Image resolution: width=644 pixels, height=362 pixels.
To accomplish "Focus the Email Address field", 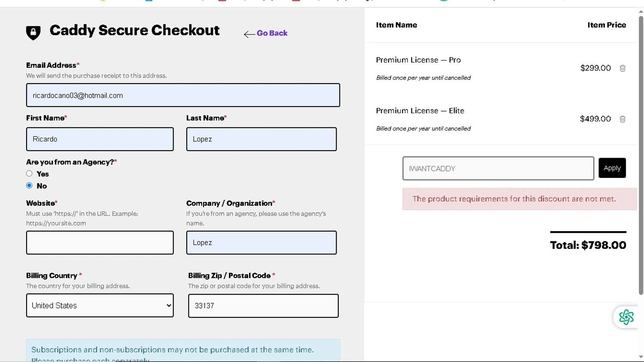I will (x=183, y=95).
